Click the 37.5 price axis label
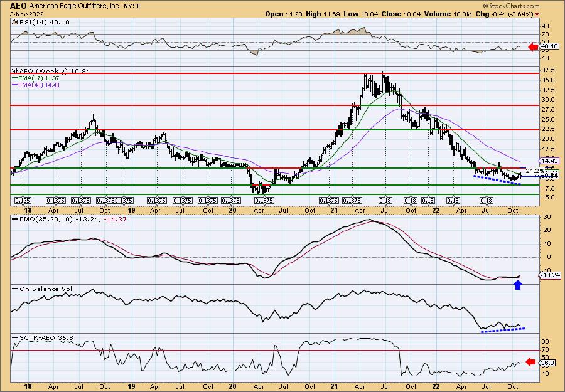 coord(547,70)
